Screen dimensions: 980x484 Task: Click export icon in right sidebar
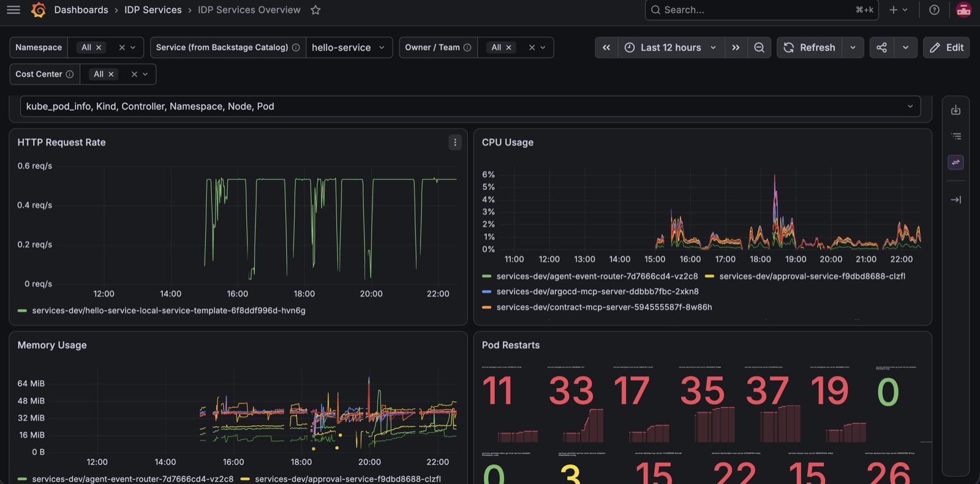[956, 110]
